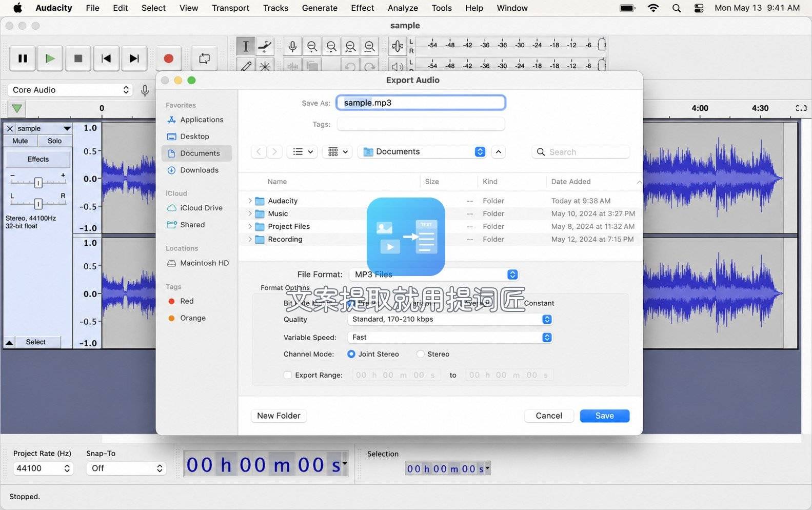Select the Selection (I-beam) tool
The image size is (812, 510).
[246, 46]
